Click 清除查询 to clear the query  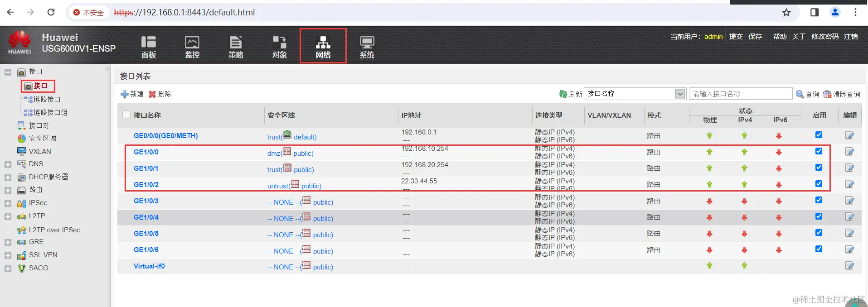(x=842, y=94)
